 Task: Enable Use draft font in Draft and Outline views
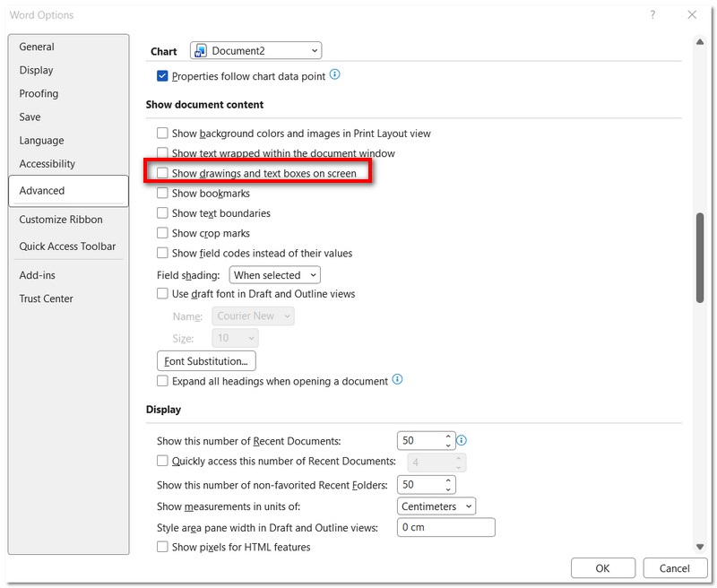[162, 293]
